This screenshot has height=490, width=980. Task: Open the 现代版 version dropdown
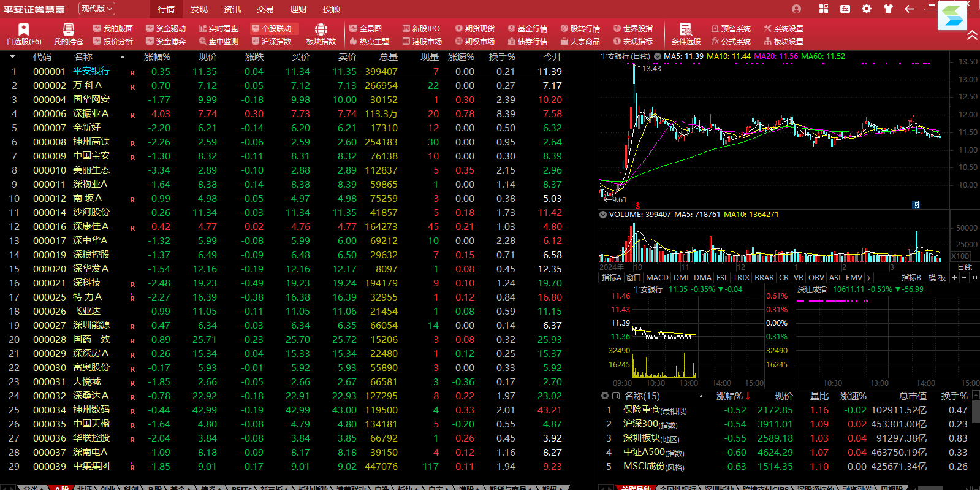click(x=97, y=9)
